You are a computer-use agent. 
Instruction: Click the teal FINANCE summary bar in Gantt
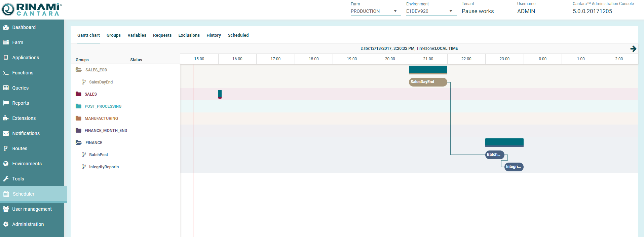click(504, 142)
